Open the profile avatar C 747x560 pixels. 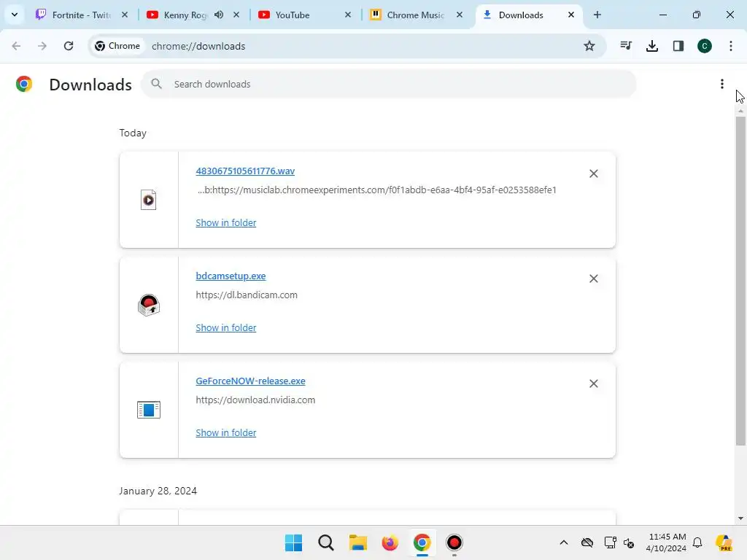705,46
